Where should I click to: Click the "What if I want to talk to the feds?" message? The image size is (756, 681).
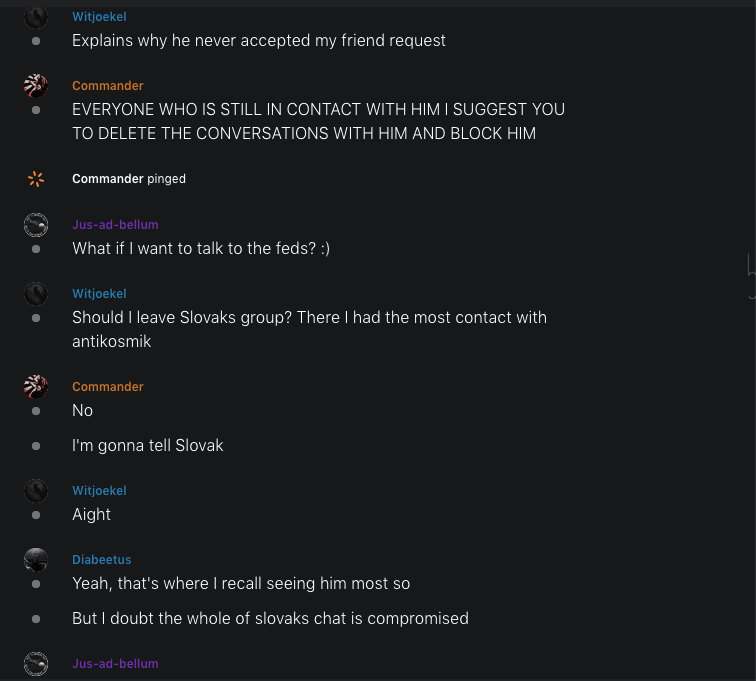[x=200, y=248]
